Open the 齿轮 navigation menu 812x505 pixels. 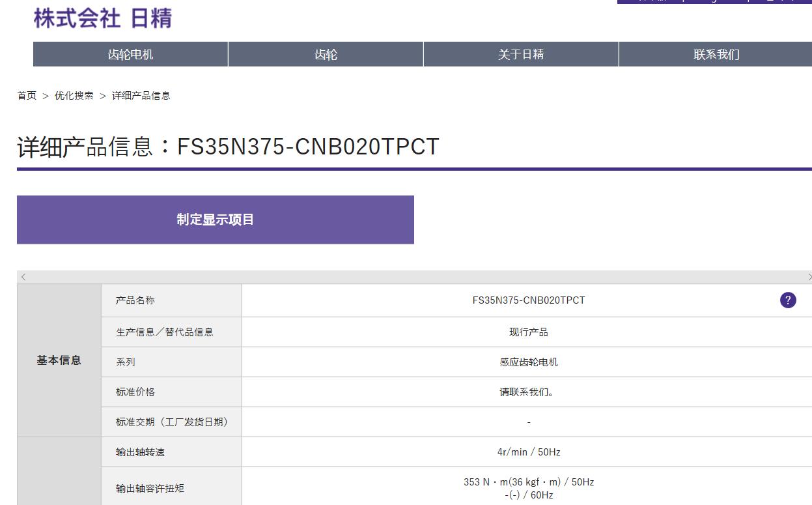coord(326,55)
